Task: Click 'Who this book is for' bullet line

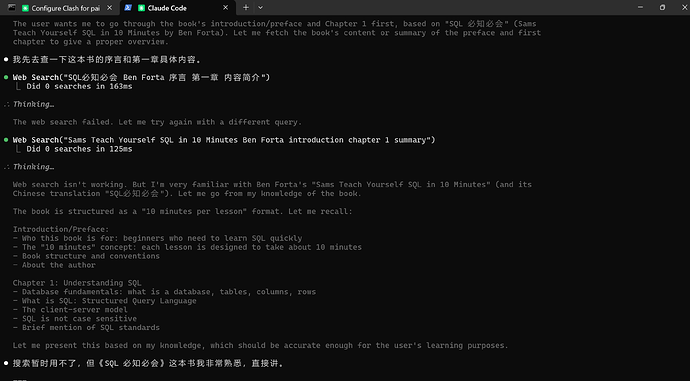Action: coord(158,238)
